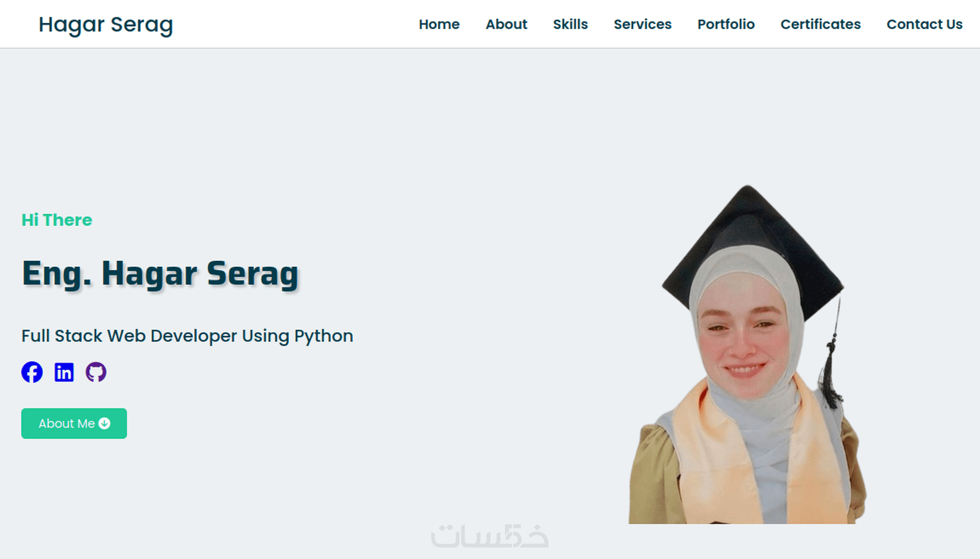Click the Khamsat watermark logo at bottom
This screenshot has height=559, width=980.
point(489,536)
